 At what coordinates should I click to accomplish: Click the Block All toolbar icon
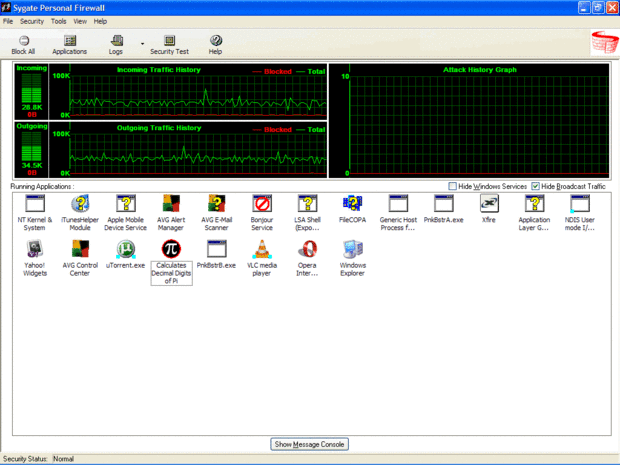pyautogui.click(x=24, y=41)
